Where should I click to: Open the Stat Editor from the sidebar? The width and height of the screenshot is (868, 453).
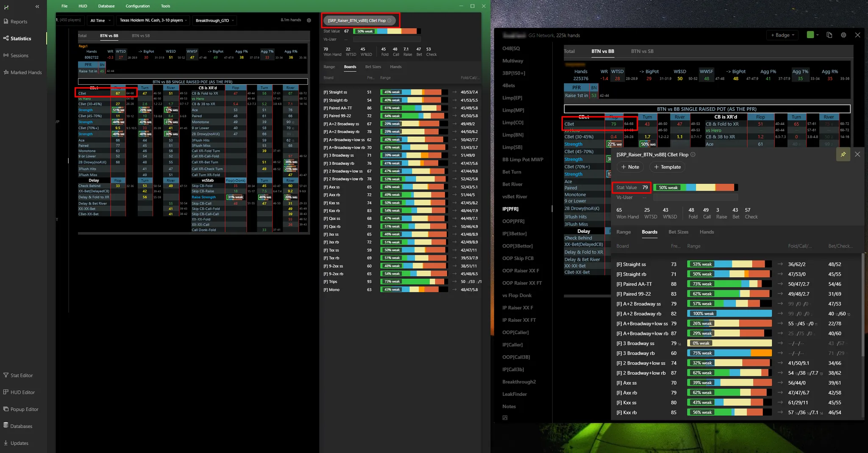pyautogui.click(x=21, y=376)
